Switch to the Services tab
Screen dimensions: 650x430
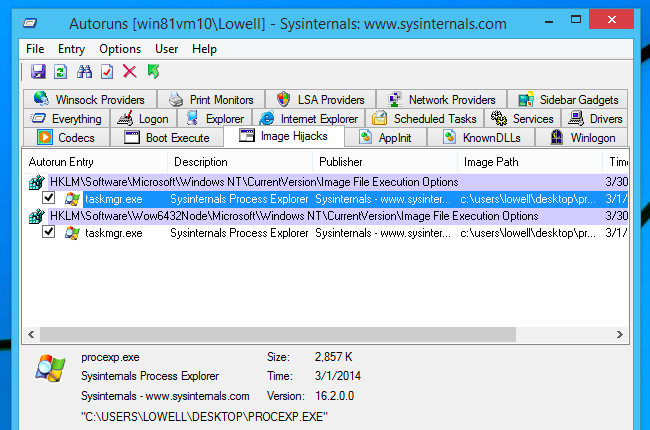[522, 119]
